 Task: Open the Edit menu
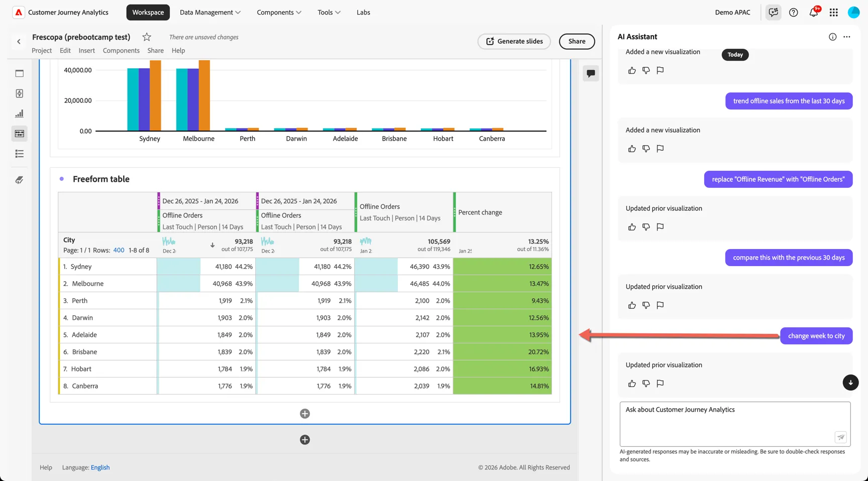[x=65, y=50]
